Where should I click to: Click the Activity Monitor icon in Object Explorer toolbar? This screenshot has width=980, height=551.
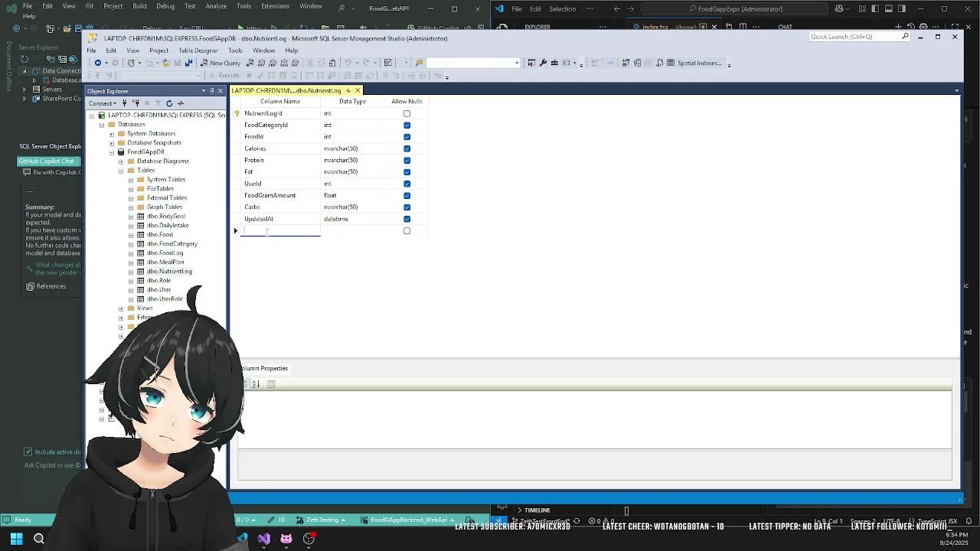click(181, 103)
